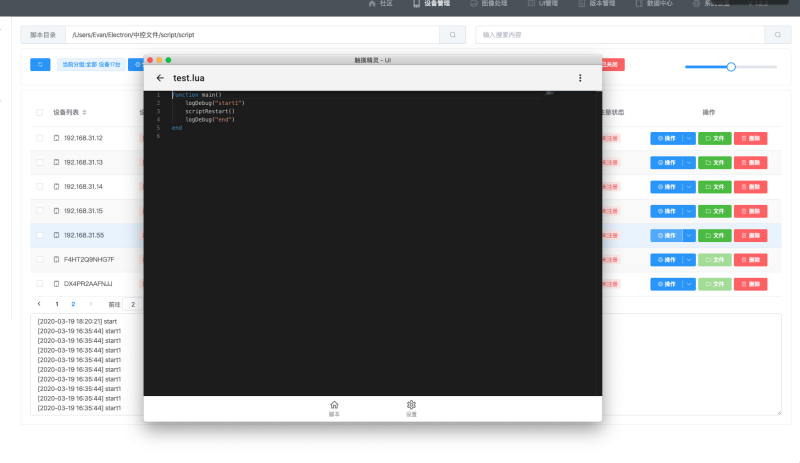Click the script directory path input field

tap(250, 35)
